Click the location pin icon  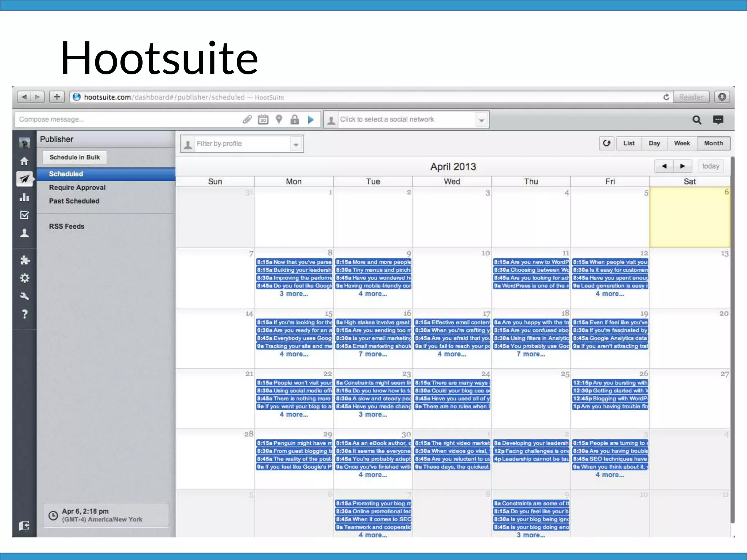(279, 120)
